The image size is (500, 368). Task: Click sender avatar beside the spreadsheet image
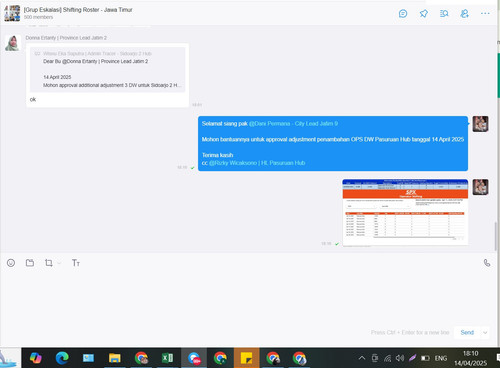[x=480, y=187]
